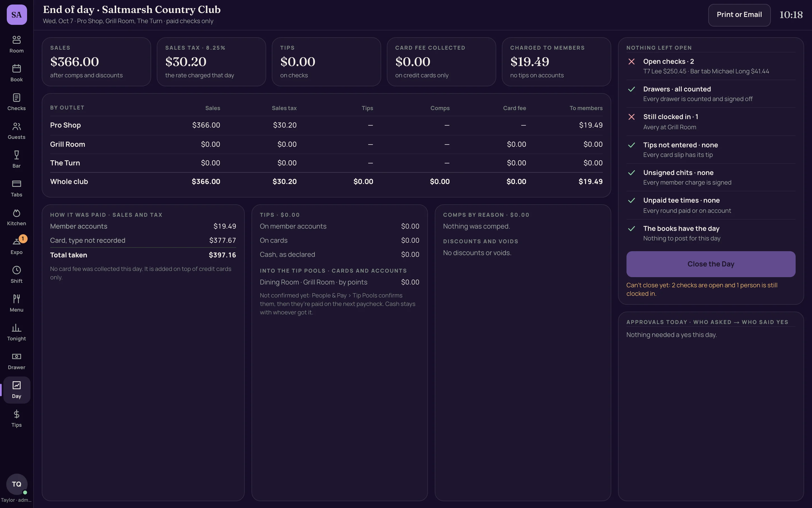The image size is (812, 508).
Task: Open the Sales $366.00 summary card
Action: (x=96, y=62)
